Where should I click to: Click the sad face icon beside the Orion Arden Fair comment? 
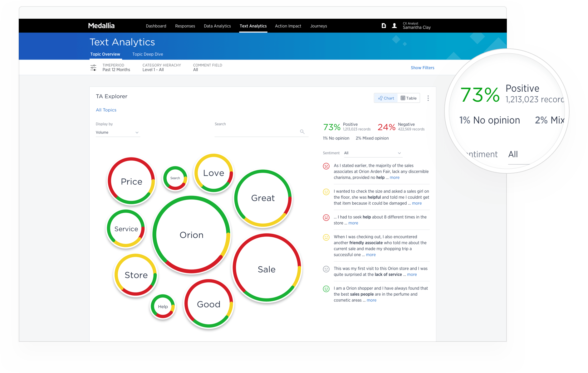[x=326, y=166]
